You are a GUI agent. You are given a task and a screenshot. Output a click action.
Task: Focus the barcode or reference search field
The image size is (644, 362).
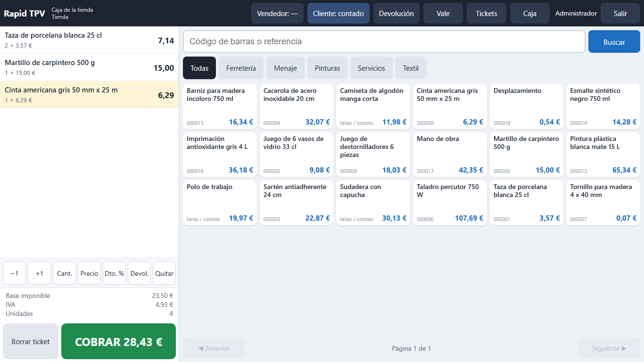click(384, 41)
